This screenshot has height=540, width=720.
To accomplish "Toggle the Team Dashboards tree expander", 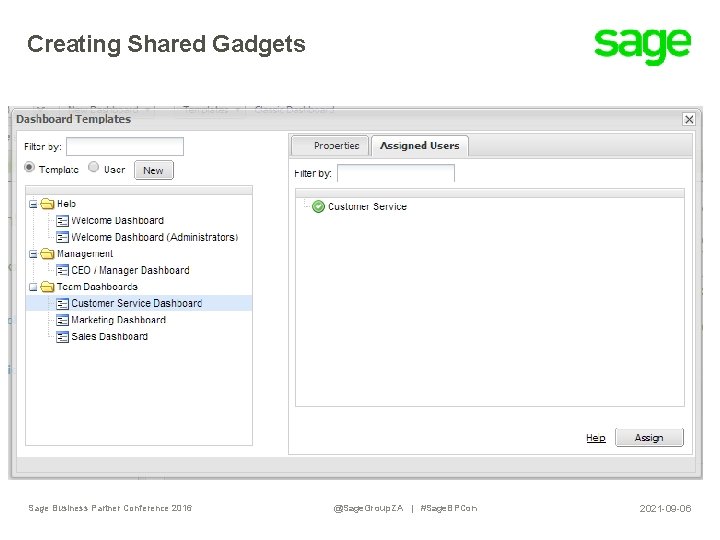I will (x=33, y=287).
